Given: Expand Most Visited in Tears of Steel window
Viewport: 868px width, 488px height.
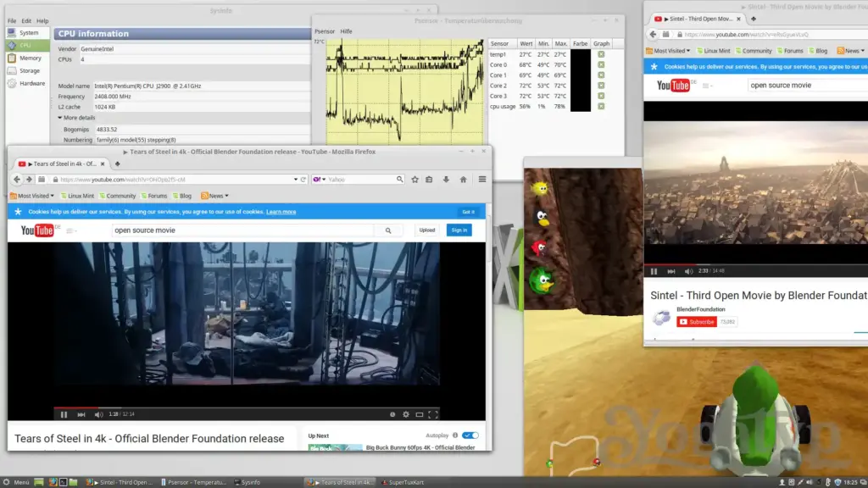Looking at the screenshot, I should [32, 196].
